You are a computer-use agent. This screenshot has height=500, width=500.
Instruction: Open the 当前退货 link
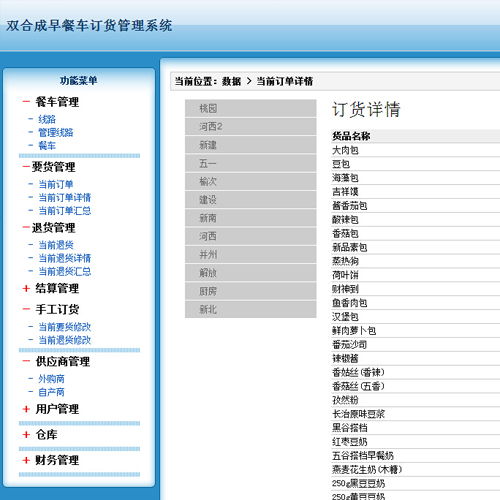pos(56,245)
